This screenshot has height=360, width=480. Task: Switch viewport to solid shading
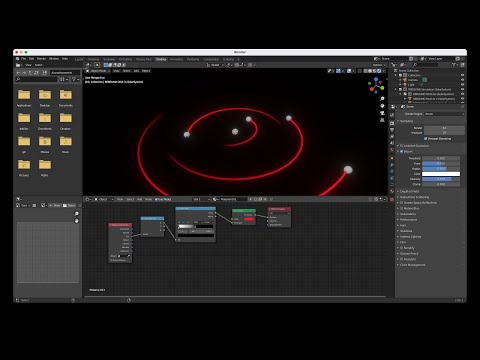point(370,71)
